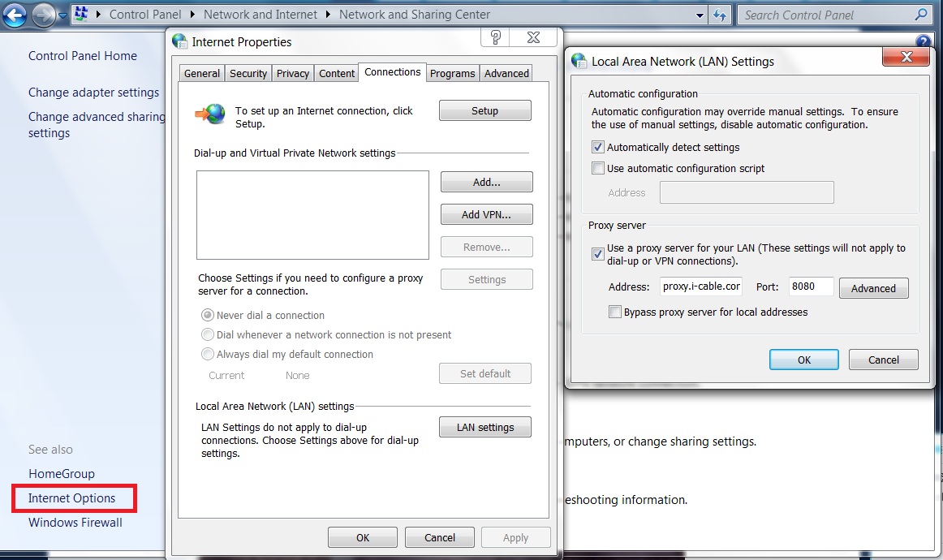Viewport: 943px width, 560px height.
Task: Check Bypass proxy server for local addresses
Action: 615,312
